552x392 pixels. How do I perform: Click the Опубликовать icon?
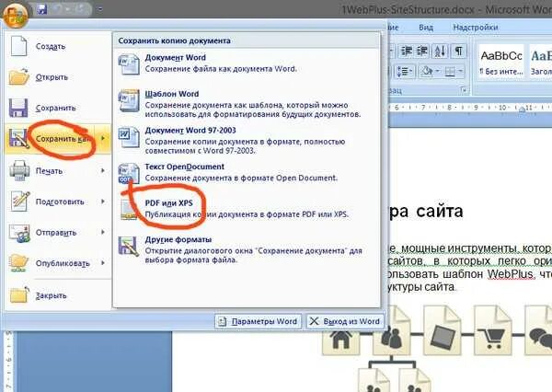click(x=18, y=263)
